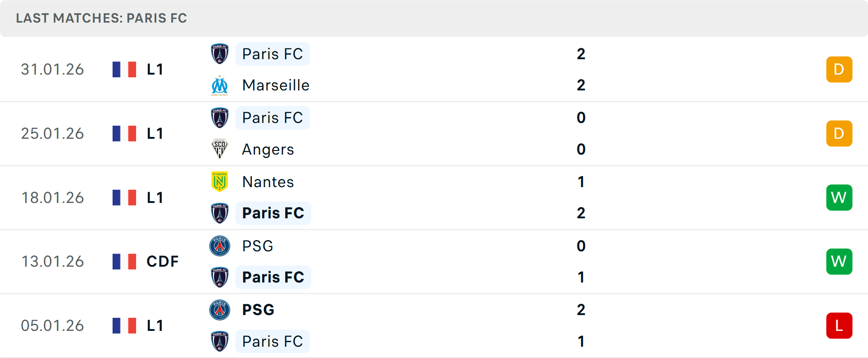Viewport: 868px width, 358px height.
Task: Open the Marseille team link
Action: pos(276,85)
